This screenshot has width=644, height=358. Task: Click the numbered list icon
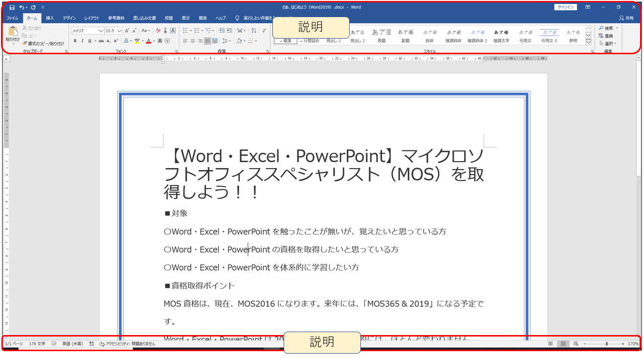197,30
